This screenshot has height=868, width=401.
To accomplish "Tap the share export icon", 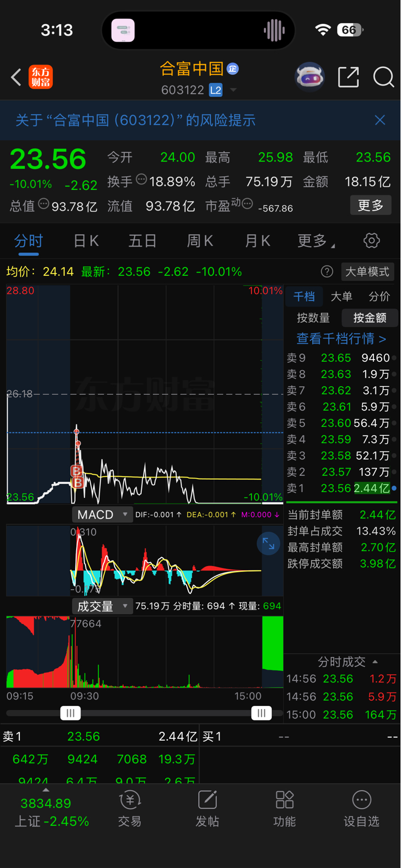I will tap(348, 77).
